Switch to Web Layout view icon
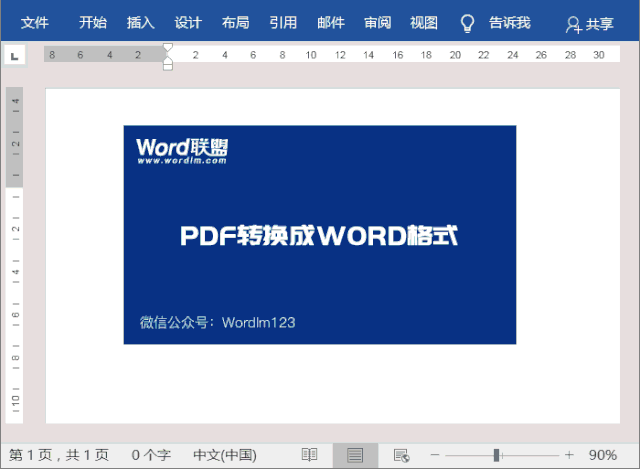The height and width of the screenshot is (469, 640). click(x=401, y=455)
